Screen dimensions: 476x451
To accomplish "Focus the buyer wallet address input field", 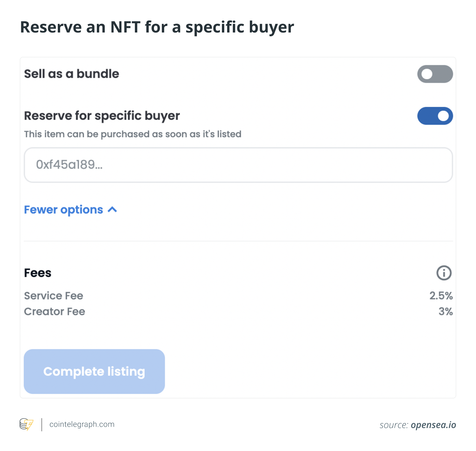I will 238,165.
